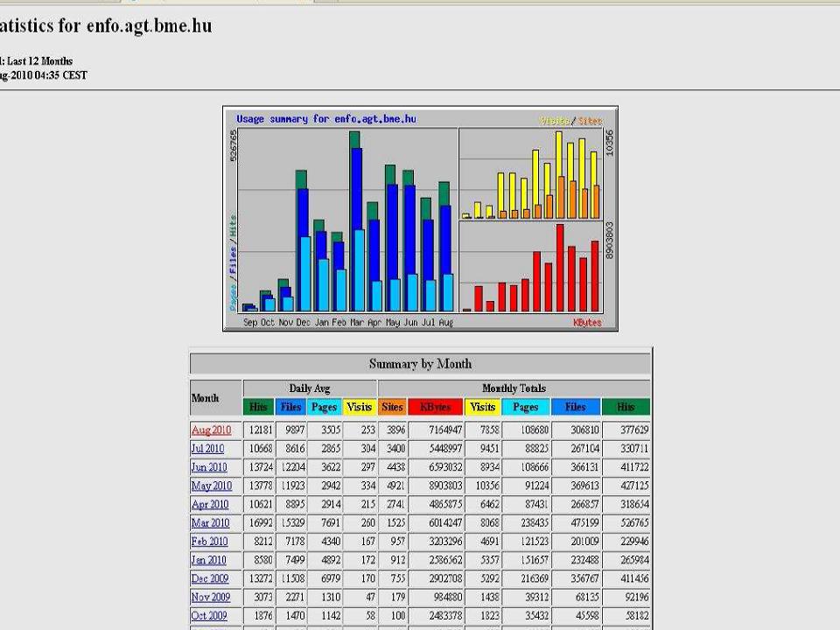Image resolution: width=840 pixels, height=630 pixels.
Task: Open the Jan 2010 month link
Action: coord(209,560)
